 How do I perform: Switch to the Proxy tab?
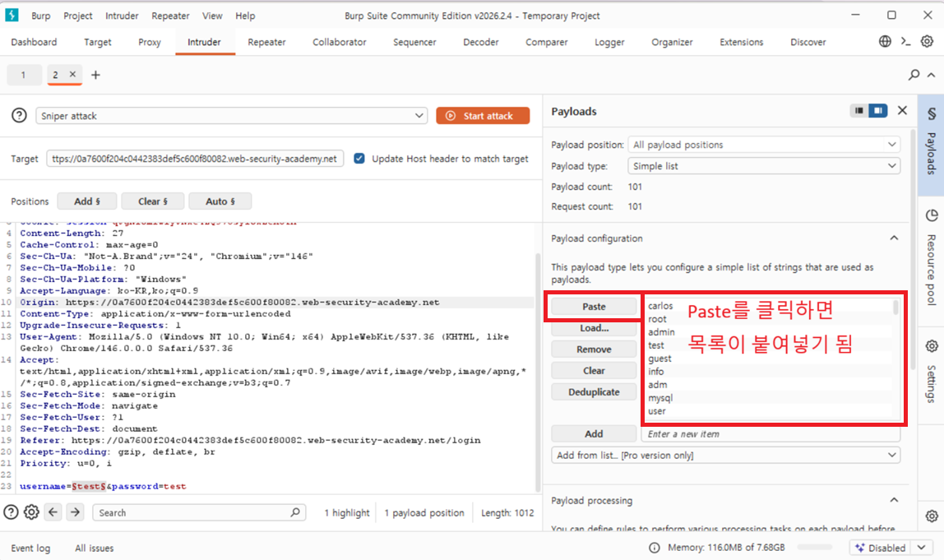coord(150,42)
